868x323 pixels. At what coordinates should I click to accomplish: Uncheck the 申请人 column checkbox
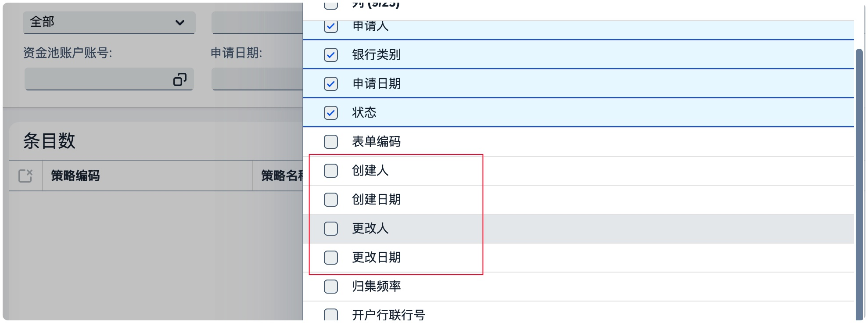click(330, 26)
